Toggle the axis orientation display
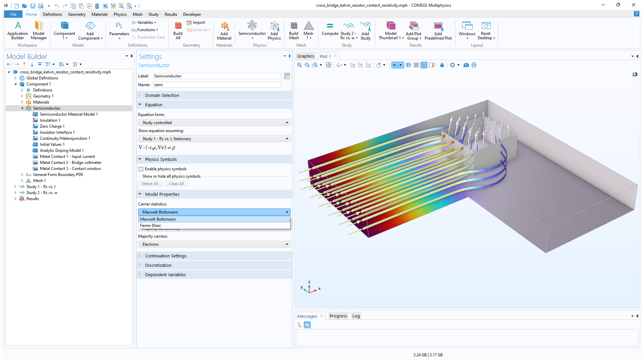This screenshot has height=361, width=644. point(424,65)
